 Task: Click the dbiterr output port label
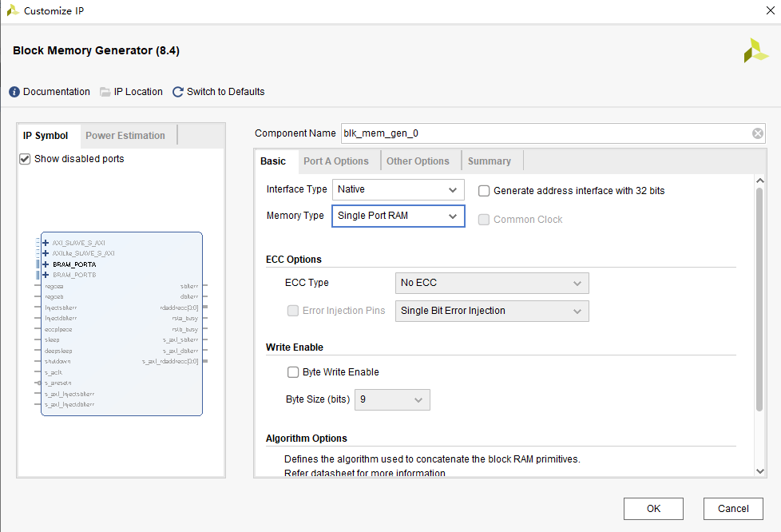coord(188,297)
